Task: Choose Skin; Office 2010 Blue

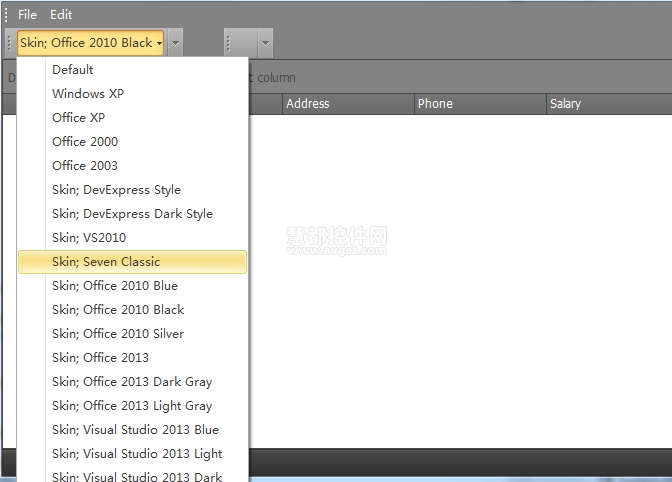Action: tap(132, 285)
